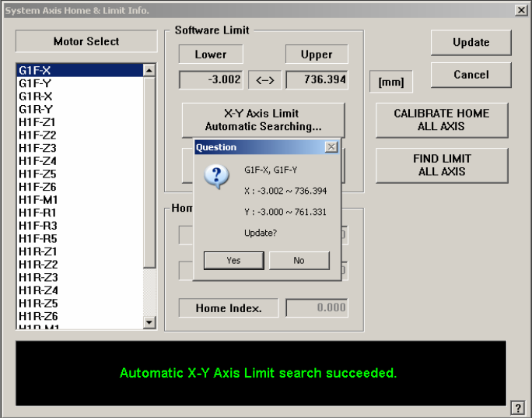This screenshot has width=532, height=418.
Task: Close the Question dialog with X
Action: click(331, 147)
